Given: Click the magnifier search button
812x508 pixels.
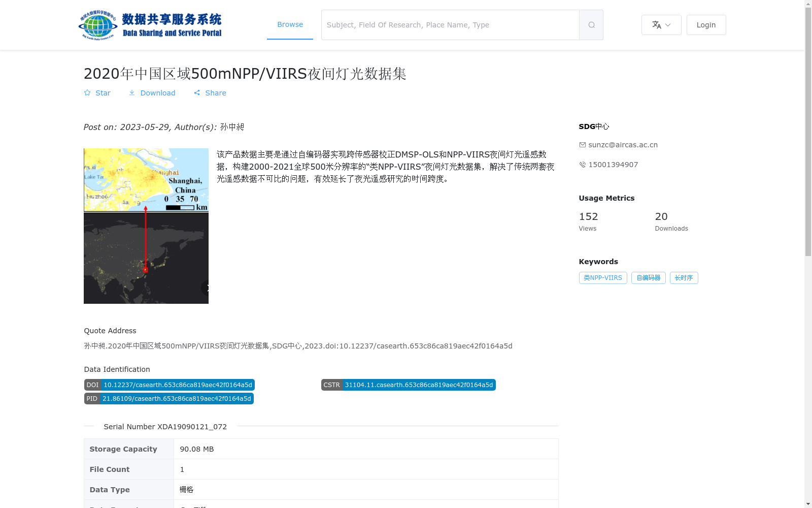Looking at the screenshot, I should 591,25.
